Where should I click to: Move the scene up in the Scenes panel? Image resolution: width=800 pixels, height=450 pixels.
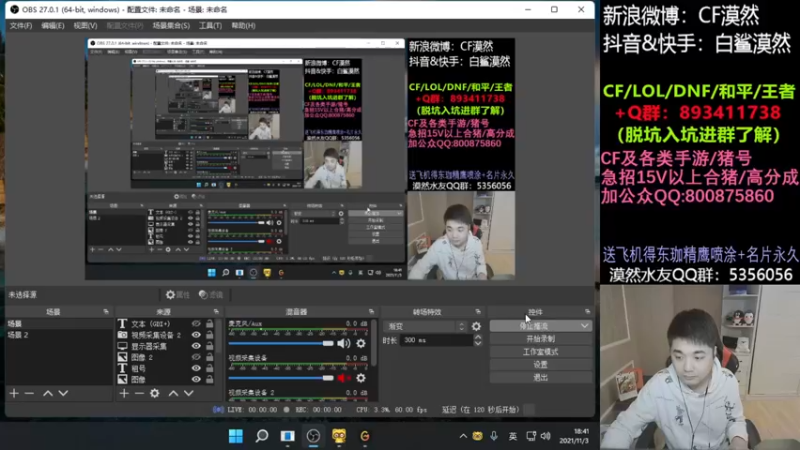coord(47,393)
